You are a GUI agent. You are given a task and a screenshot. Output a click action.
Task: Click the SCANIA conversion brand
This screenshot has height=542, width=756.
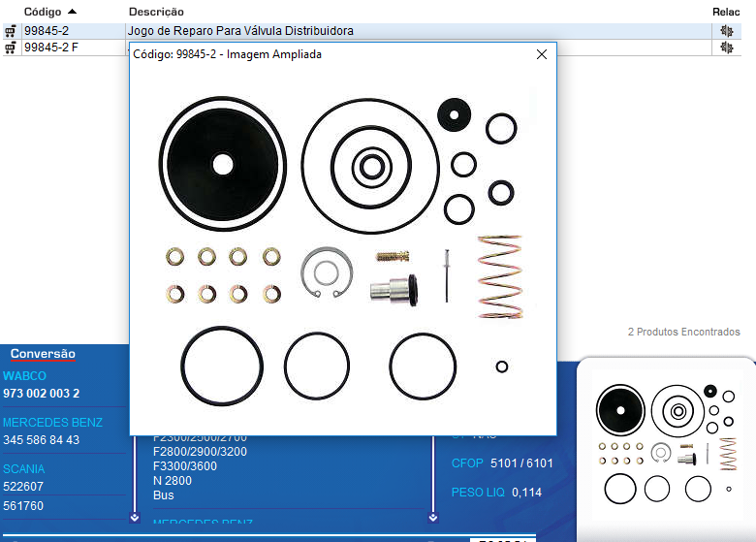click(x=23, y=469)
